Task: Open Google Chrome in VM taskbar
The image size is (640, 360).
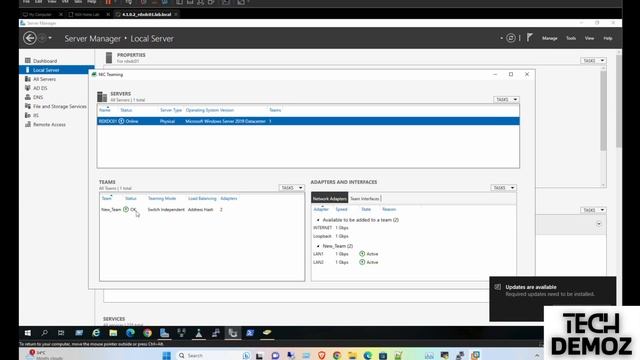Action: (147, 333)
